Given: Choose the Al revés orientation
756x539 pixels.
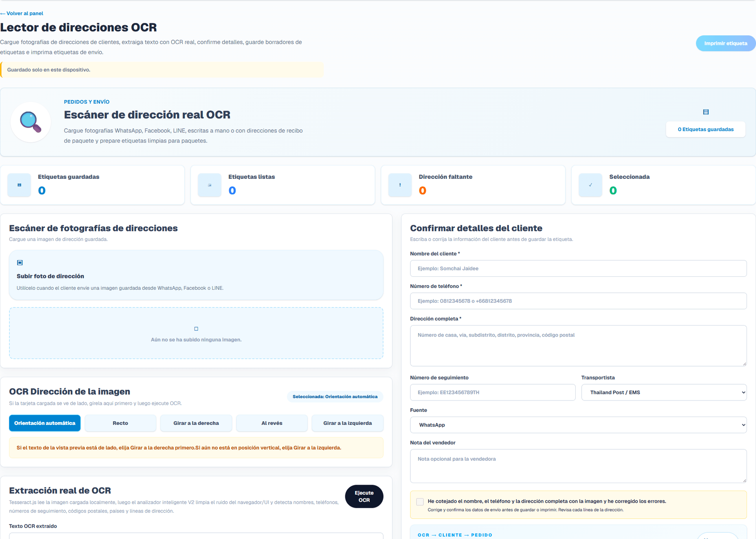Looking at the screenshot, I should click(x=272, y=423).
